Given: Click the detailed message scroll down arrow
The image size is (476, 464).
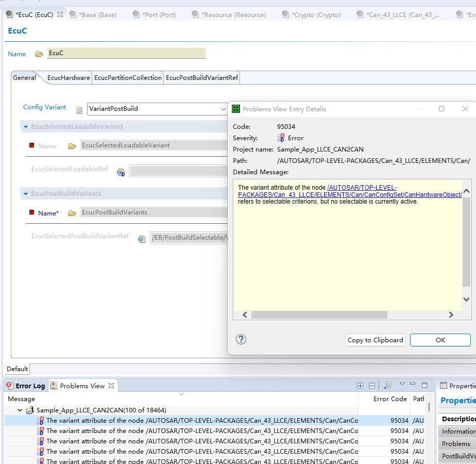Looking at the screenshot, I should [x=467, y=299].
